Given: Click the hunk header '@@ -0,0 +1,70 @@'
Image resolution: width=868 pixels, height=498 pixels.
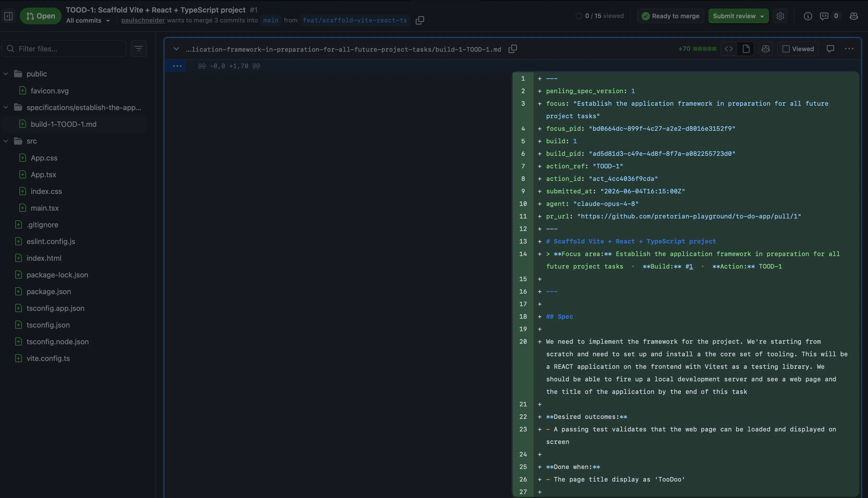Looking at the screenshot, I should pyautogui.click(x=229, y=66).
